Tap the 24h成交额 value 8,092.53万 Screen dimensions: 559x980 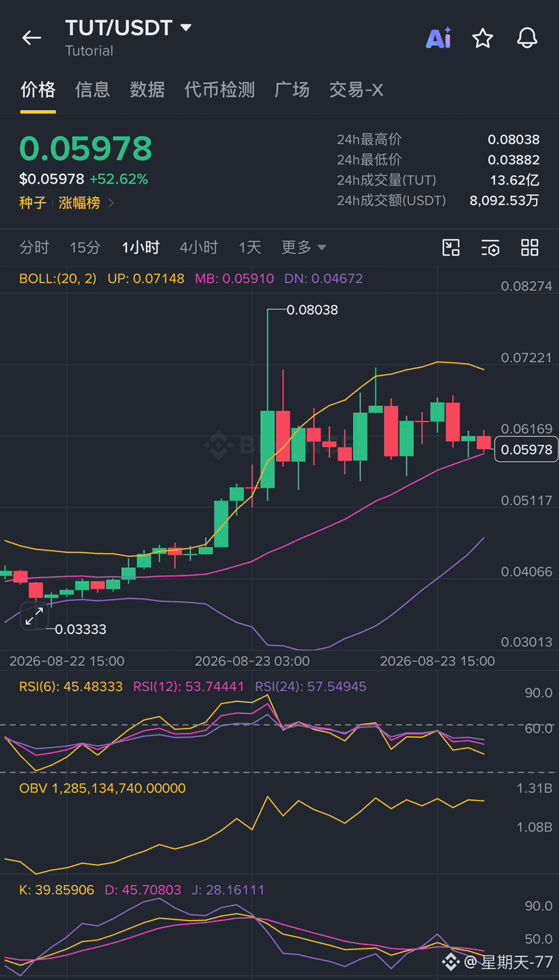[504, 201]
